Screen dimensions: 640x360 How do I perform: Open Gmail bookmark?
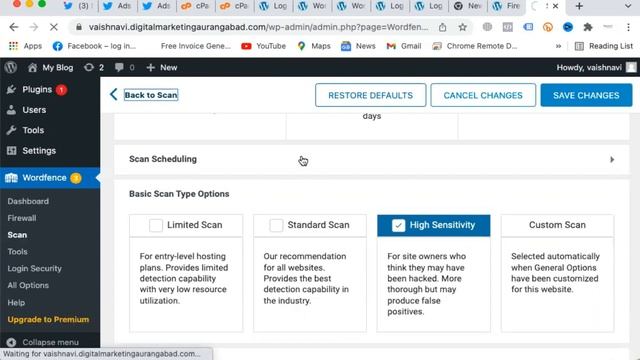tap(404, 46)
